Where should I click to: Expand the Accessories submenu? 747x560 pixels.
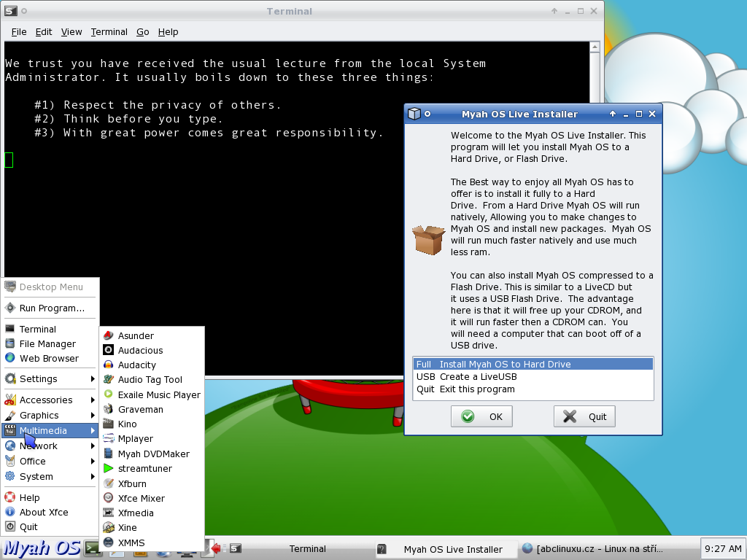coord(50,400)
